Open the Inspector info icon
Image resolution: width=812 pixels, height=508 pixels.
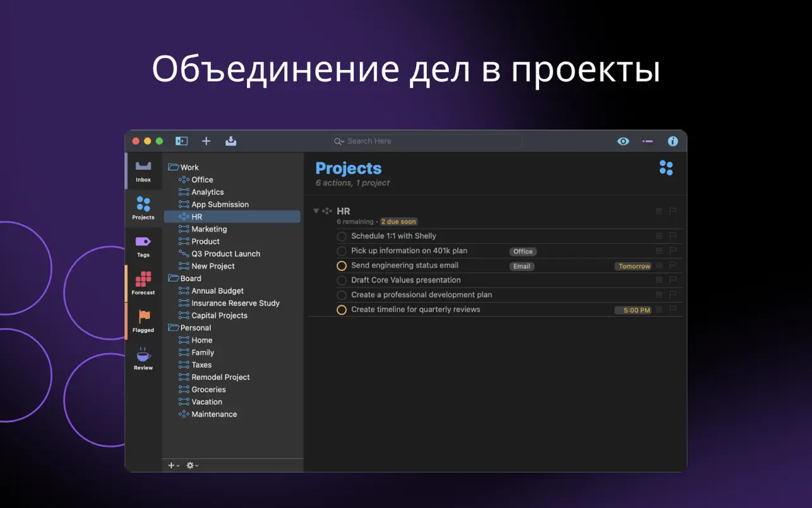pos(672,141)
